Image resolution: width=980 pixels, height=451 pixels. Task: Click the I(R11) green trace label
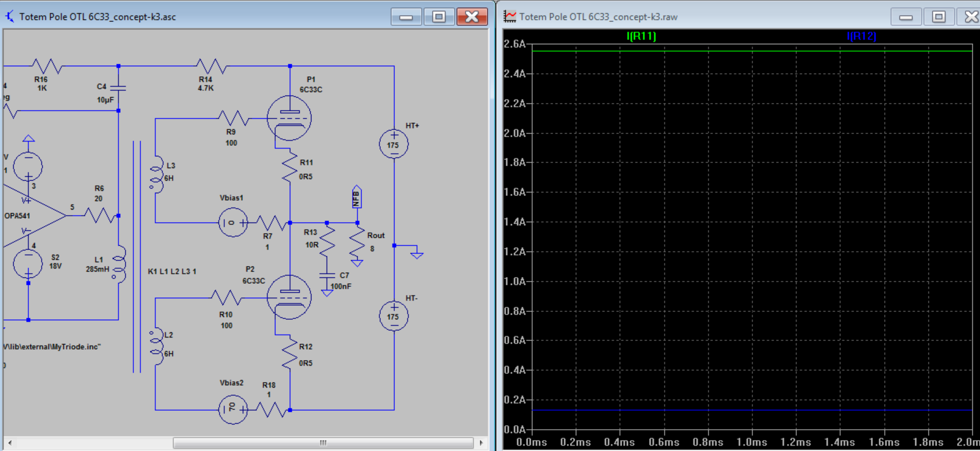pyautogui.click(x=641, y=36)
